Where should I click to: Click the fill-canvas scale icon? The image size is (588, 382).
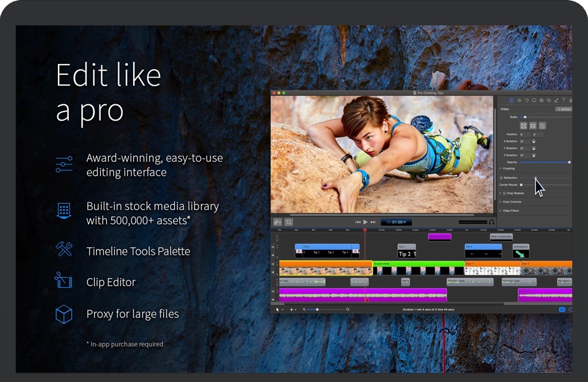pos(533,126)
